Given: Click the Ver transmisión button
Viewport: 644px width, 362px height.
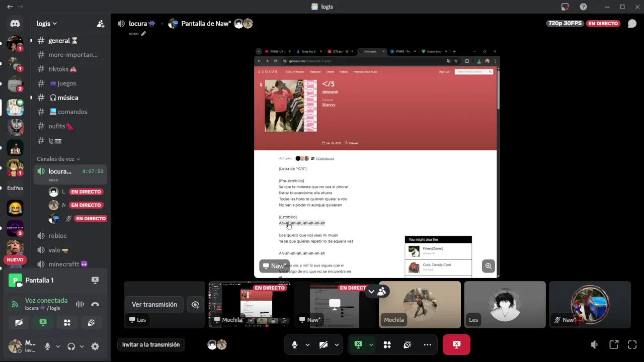Looking at the screenshot, I should point(154,305).
